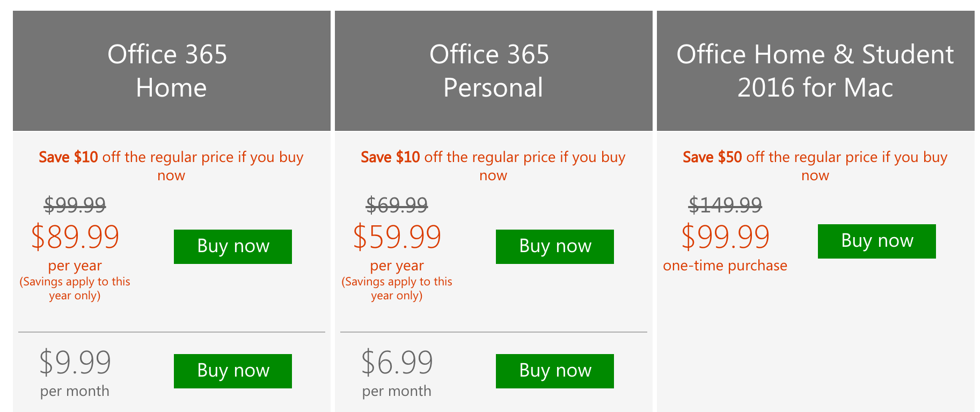Image resolution: width=980 pixels, height=412 pixels.
Task: Click the $6.99 per month price
Action: (397, 362)
